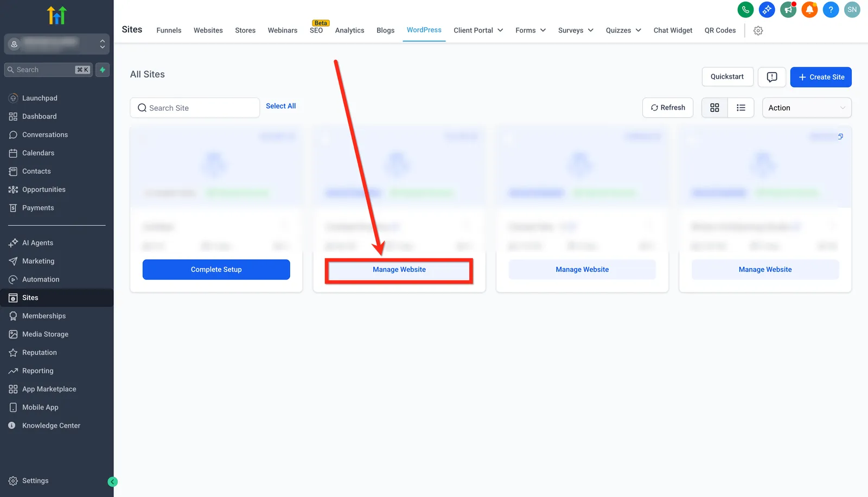Click the green phone dialer icon
868x497 pixels.
pyautogui.click(x=745, y=10)
